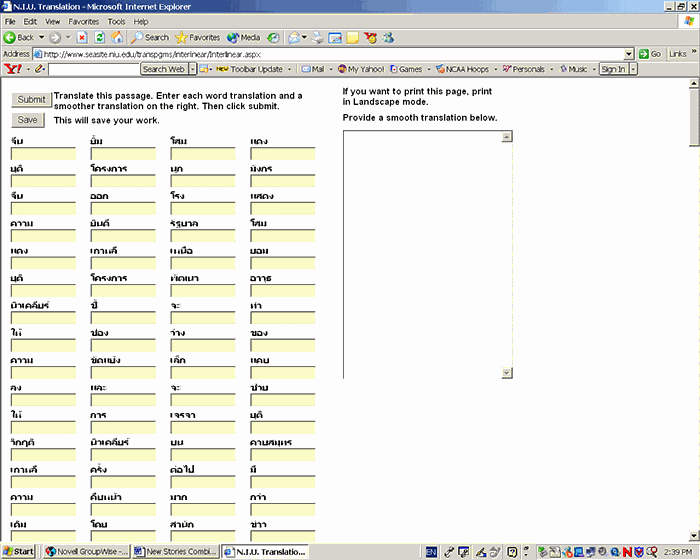Click the EN language indicator in taskbar
The width and height of the screenshot is (700, 560).
431,552
